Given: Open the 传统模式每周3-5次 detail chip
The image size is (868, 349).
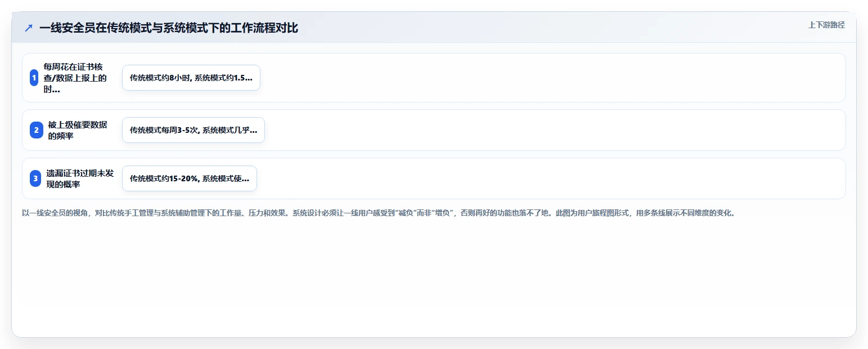Looking at the screenshot, I should click(x=194, y=130).
